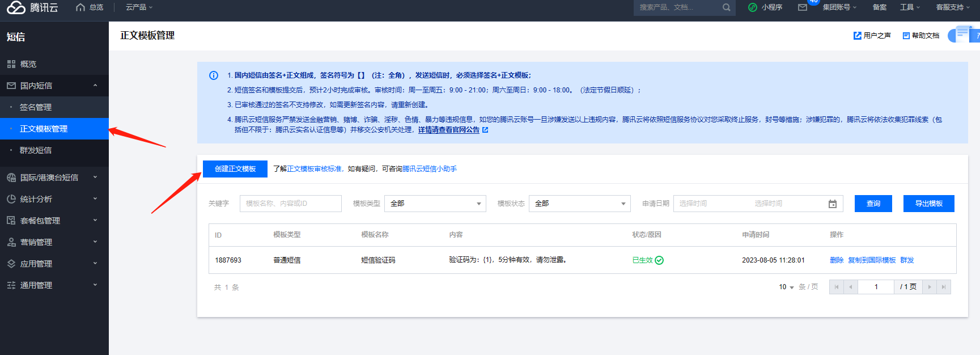Open 签名管理 in the sidebar
Viewport: 980px width, 355px height.
54,107
